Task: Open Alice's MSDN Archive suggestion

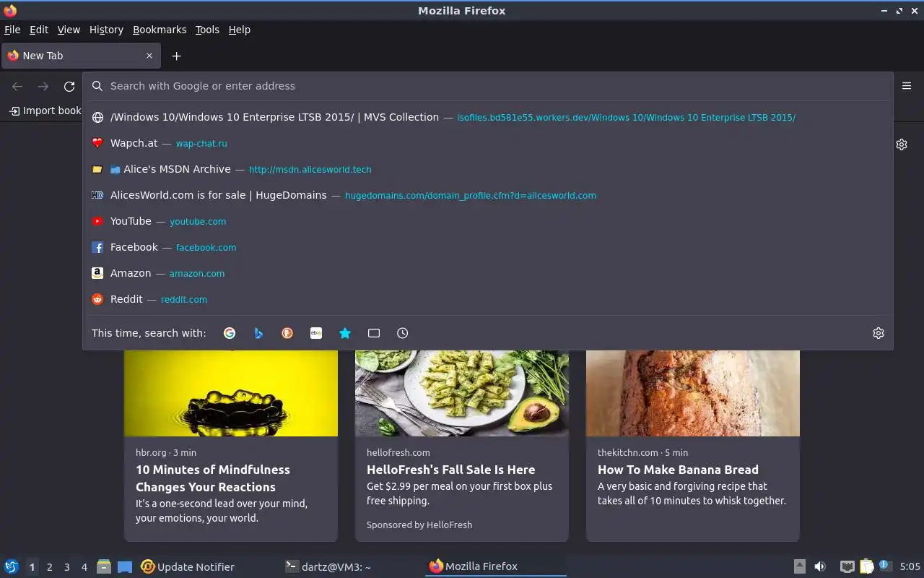Action: (488, 169)
